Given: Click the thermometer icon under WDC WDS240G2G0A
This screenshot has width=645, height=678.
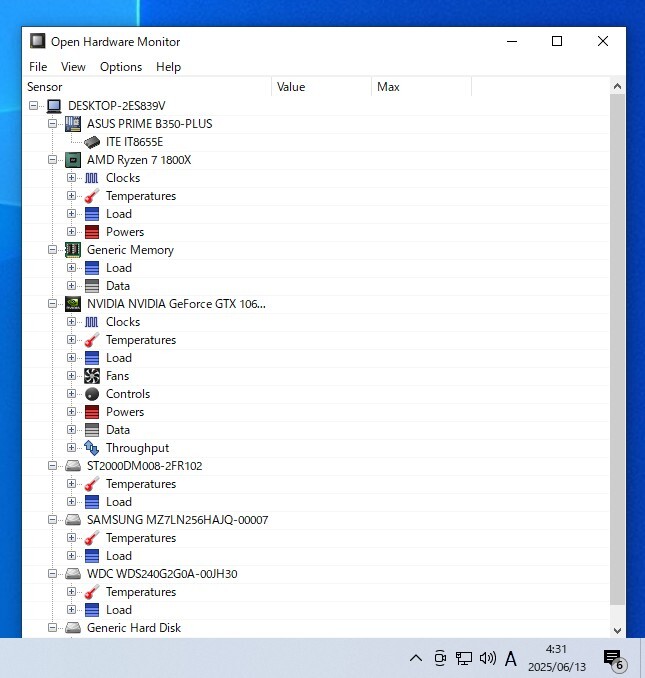Looking at the screenshot, I should [x=92, y=592].
